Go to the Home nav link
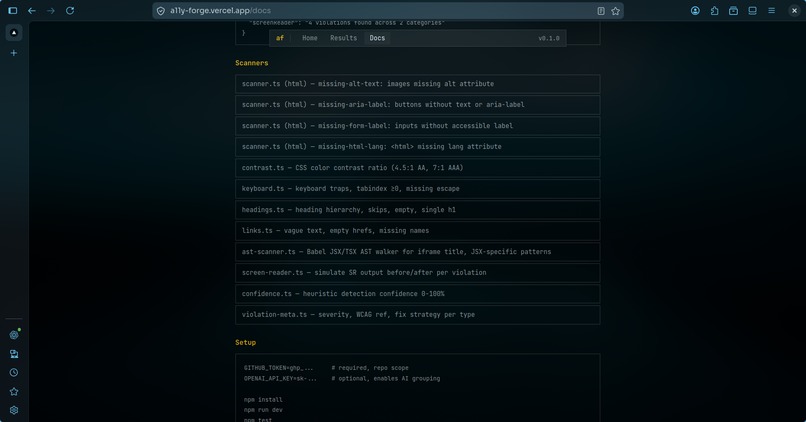Screen dimensions: 806x422 pos(309,38)
